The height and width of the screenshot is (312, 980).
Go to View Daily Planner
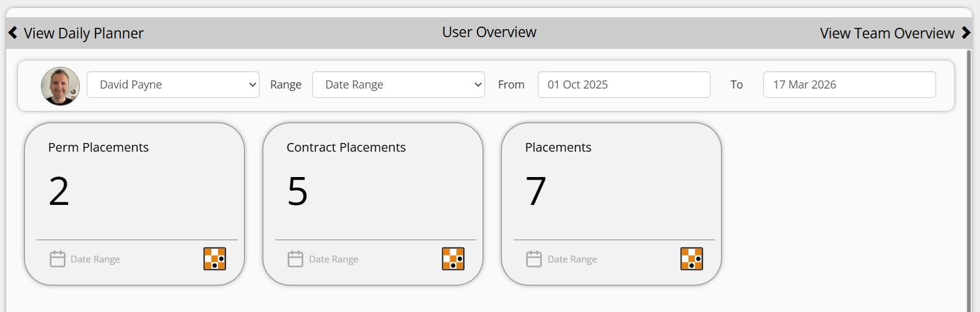pos(84,33)
